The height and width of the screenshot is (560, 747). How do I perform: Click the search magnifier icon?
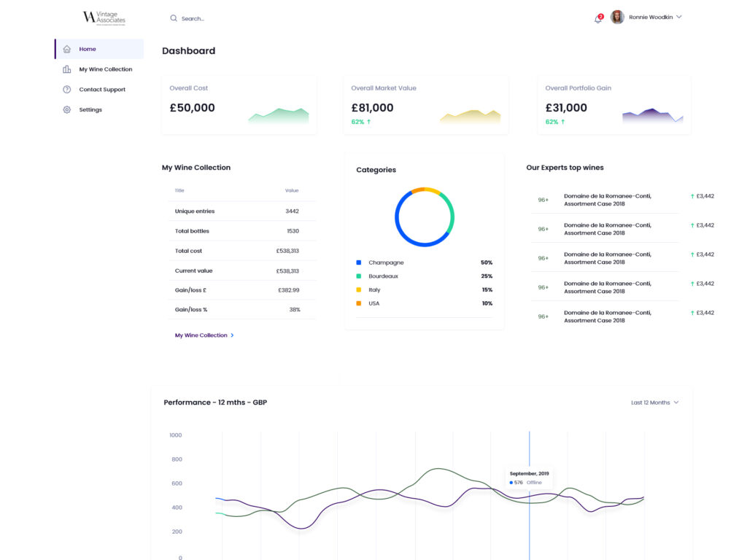[174, 18]
